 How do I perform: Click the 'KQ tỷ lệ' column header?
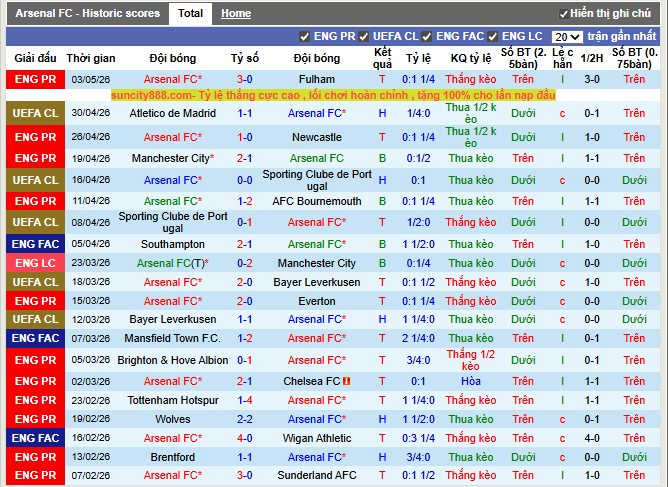[x=471, y=58]
